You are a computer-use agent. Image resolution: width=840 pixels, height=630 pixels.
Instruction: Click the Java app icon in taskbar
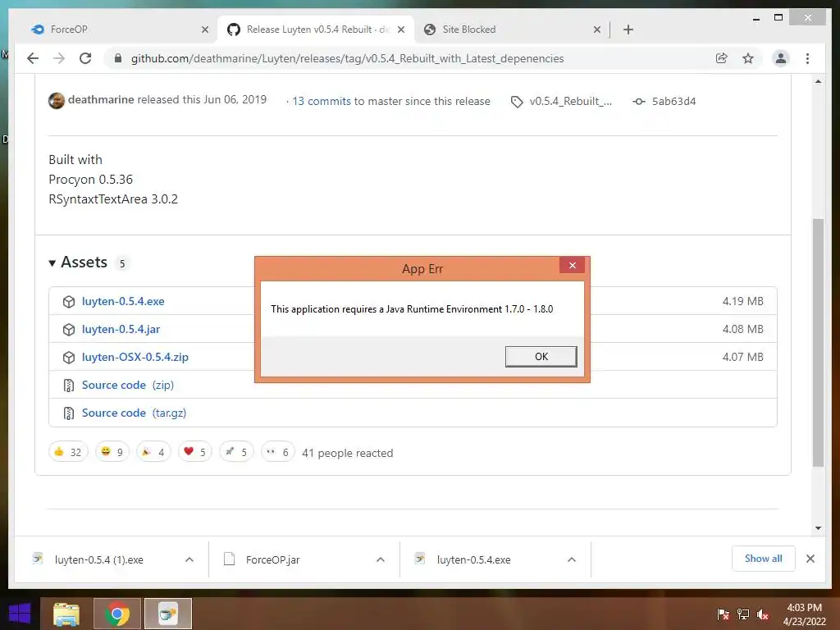click(x=167, y=614)
